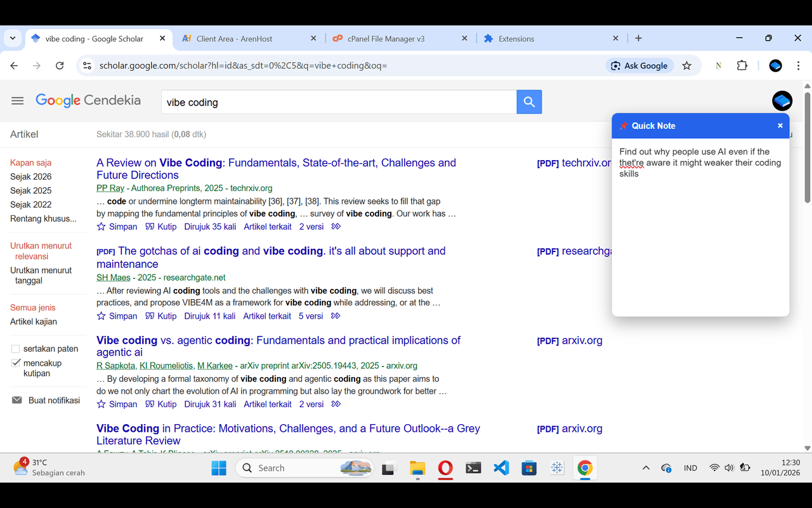Click the green N extension icon
Viewport: 812px width, 508px height.
tap(718, 65)
